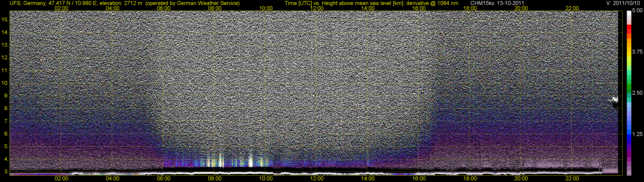Click the 10:00 label on the bottom time axis
The image size is (644, 182).
(266, 179)
